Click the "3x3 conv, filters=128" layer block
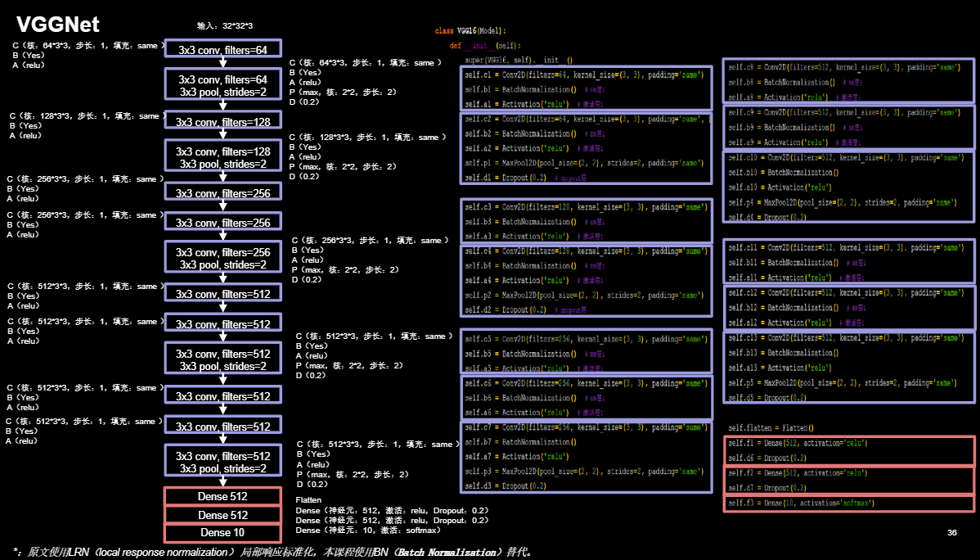Viewport: 980px width, 560px height. coord(223,120)
